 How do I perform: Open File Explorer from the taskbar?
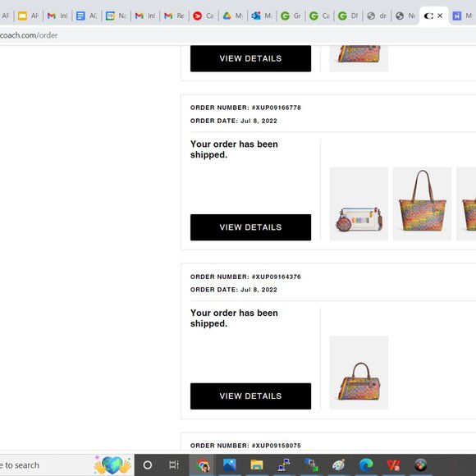coord(257,465)
